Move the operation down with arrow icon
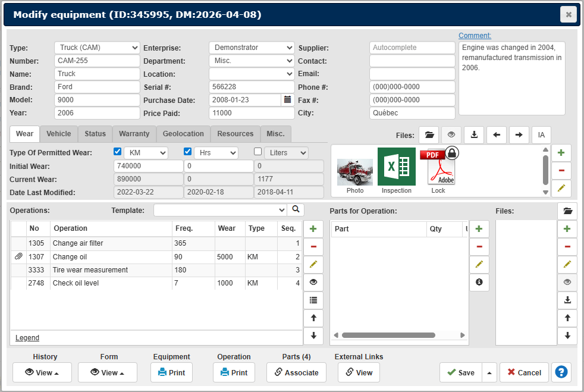Viewport: 584px width, 392px height. coord(313,336)
